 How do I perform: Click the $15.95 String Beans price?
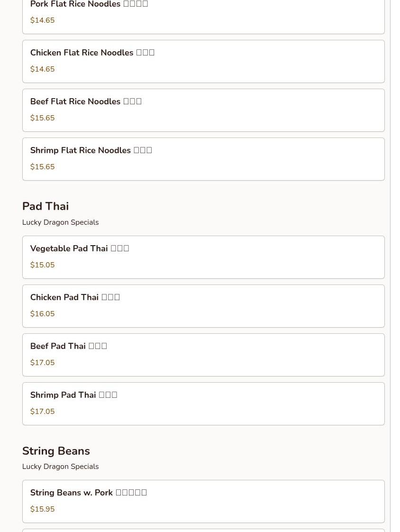tap(42, 509)
